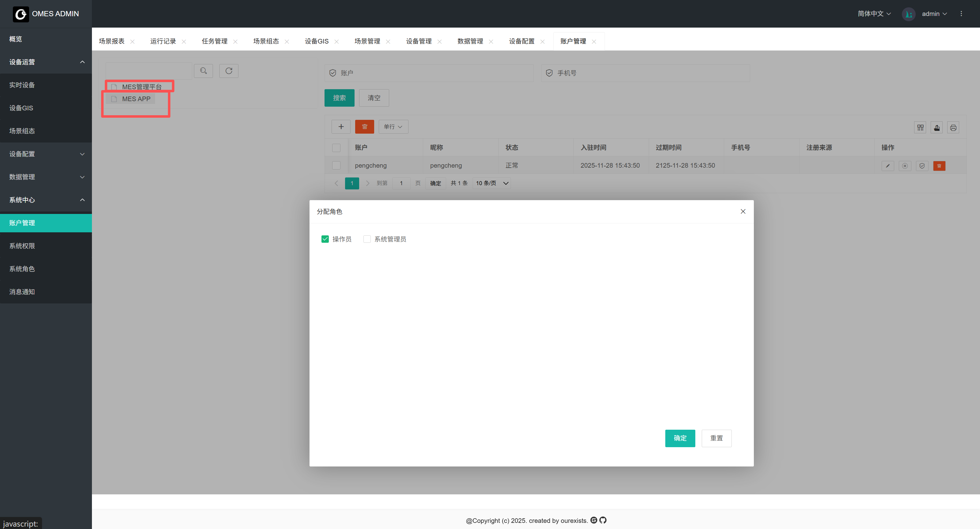Expand the 10 条/页 page size dropdown
This screenshot has width=980, height=529.
pos(492,183)
